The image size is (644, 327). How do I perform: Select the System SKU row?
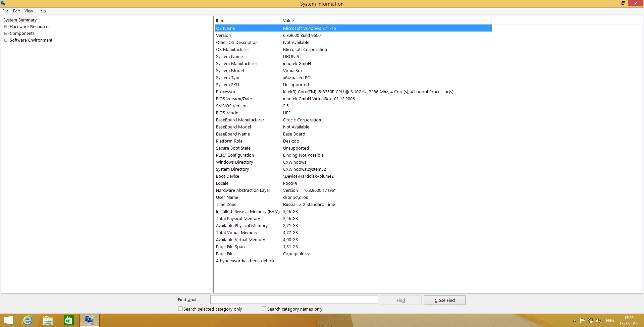click(x=353, y=85)
